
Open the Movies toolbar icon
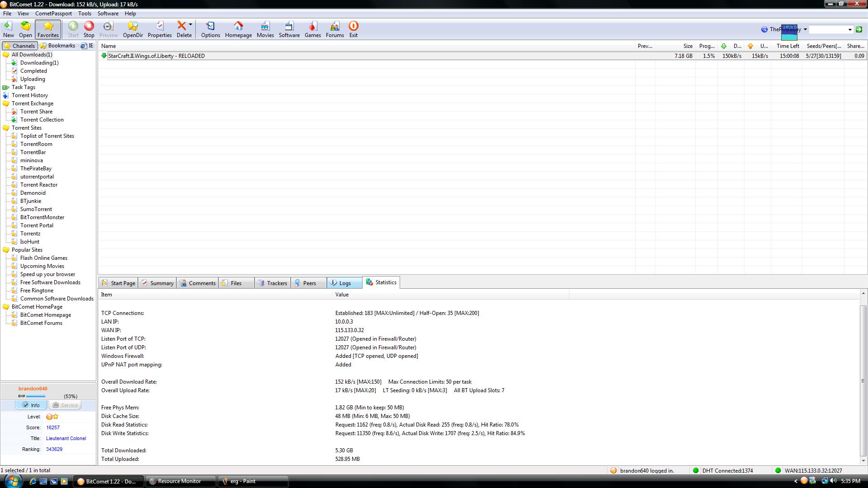point(265,29)
